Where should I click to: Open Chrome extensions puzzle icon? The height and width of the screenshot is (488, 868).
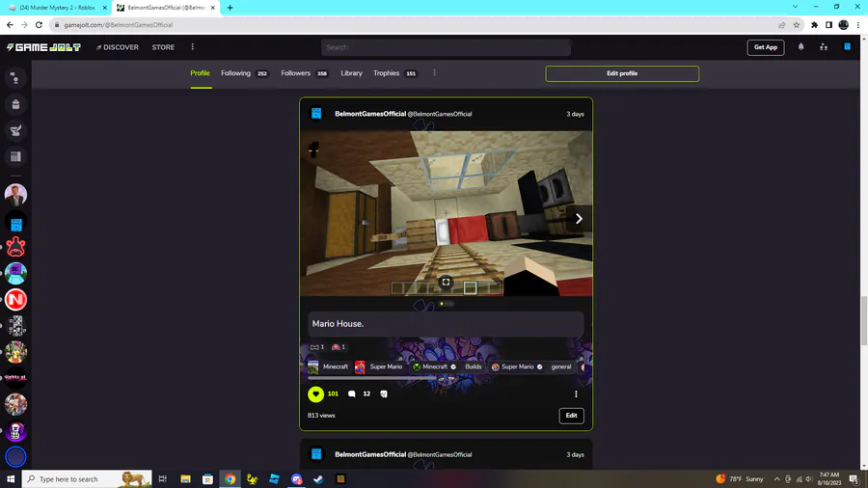click(x=814, y=25)
